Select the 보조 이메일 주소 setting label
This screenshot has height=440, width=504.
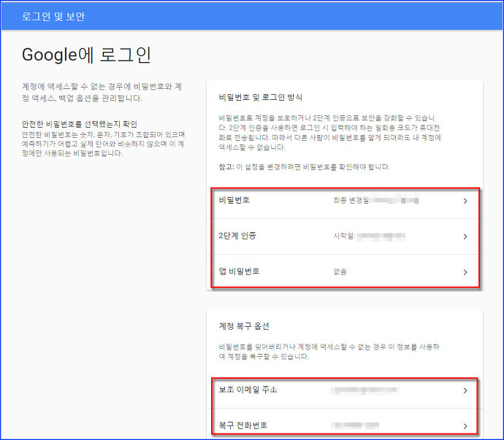coord(248,390)
